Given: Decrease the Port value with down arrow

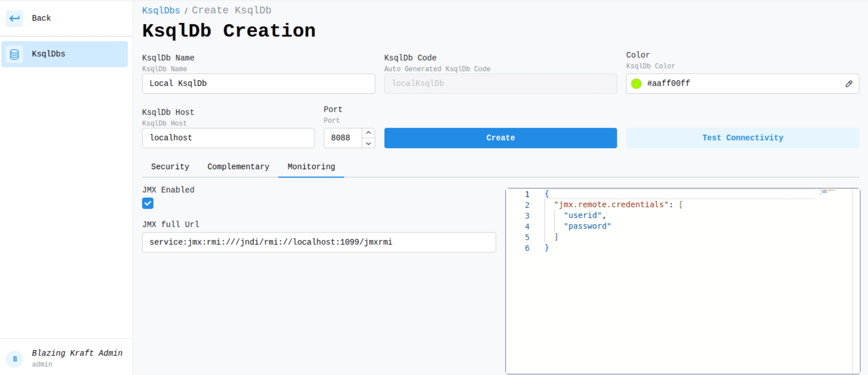Looking at the screenshot, I should (369, 143).
